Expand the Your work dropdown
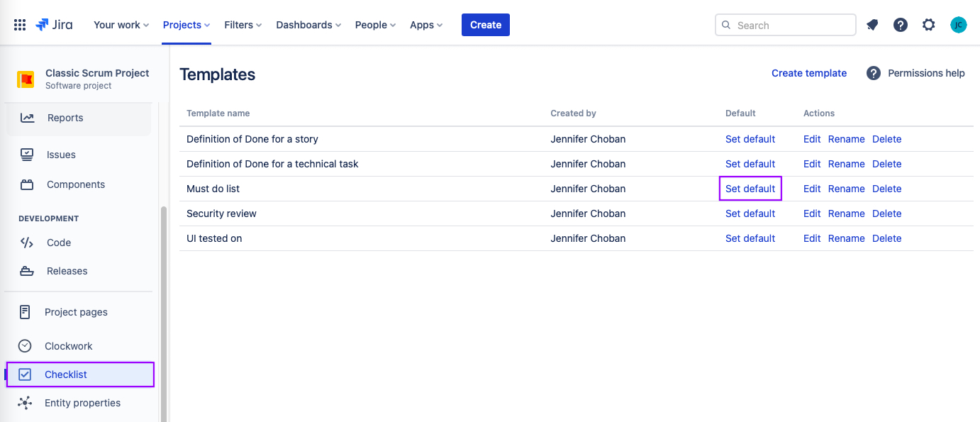This screenshot has height=422, width=980. pos(121,25)
